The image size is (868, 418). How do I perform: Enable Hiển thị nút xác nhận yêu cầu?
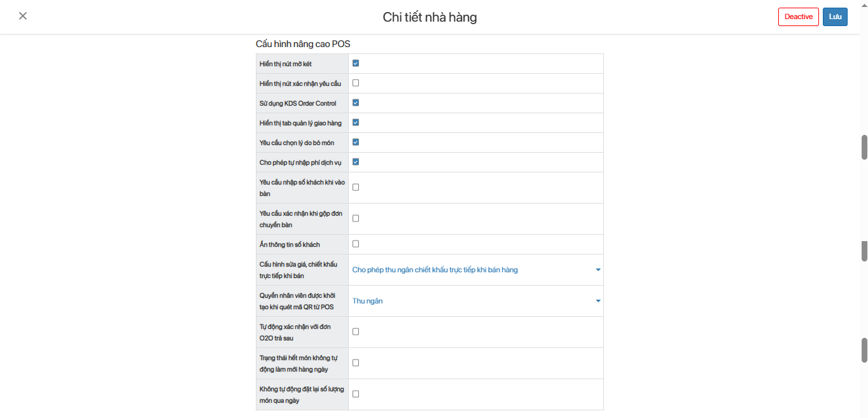point(356,83)
